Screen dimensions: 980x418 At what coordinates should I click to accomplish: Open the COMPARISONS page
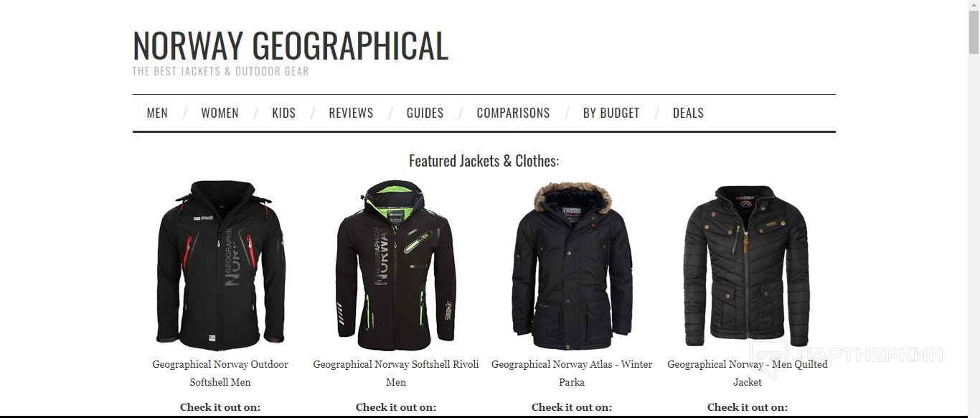[x=513, y=113]
